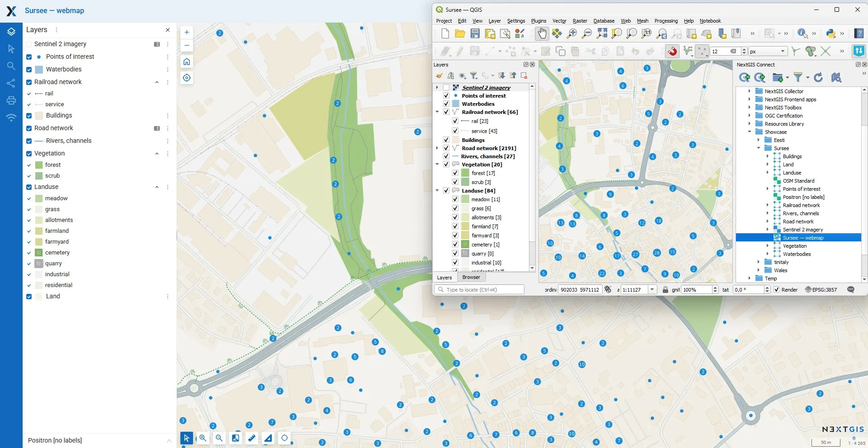Click QGIS New Project blank page icon

445,33
